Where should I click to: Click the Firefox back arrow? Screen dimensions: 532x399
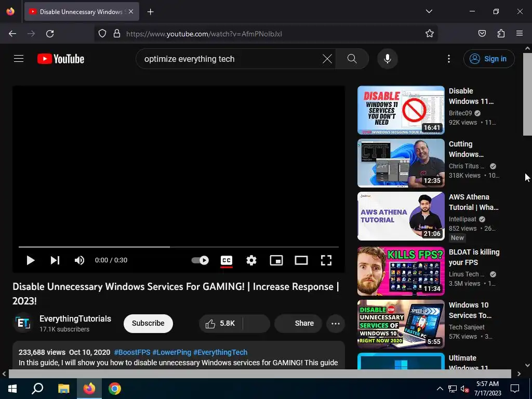point(12,34)
